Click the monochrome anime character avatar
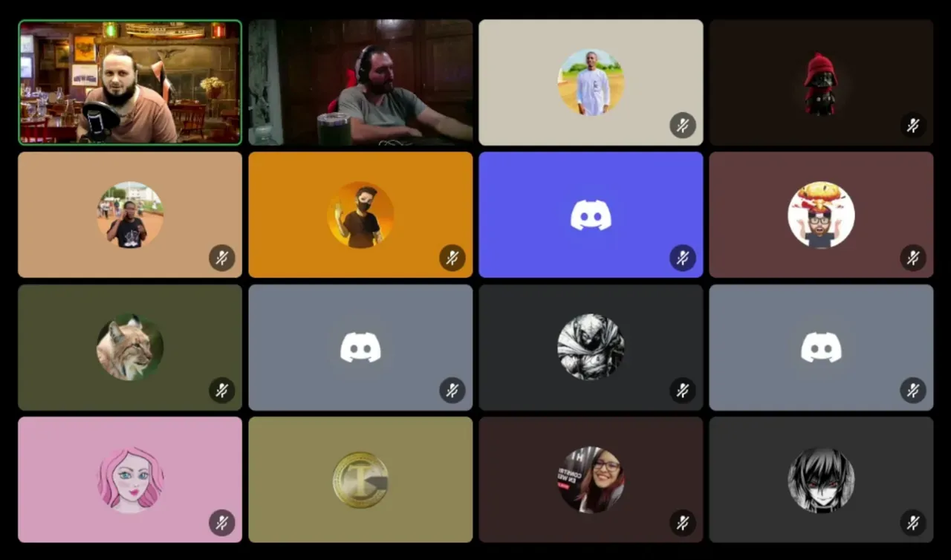Image resolution: width=951 pixels, height=560 pixels. 821,479
